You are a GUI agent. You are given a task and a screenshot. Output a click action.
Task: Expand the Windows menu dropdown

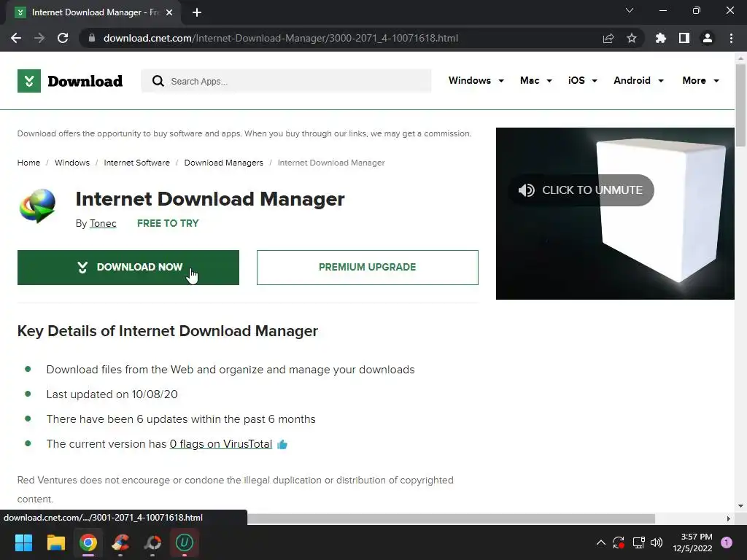[476, 80]
